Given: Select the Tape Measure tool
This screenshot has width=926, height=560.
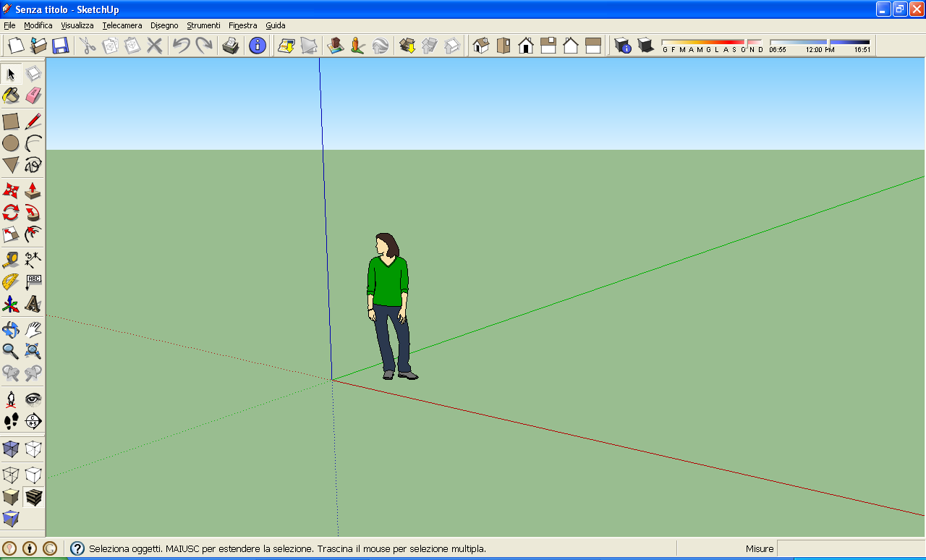Looking at the screenshot, I should pyautogui.click(x=11, y=260).
